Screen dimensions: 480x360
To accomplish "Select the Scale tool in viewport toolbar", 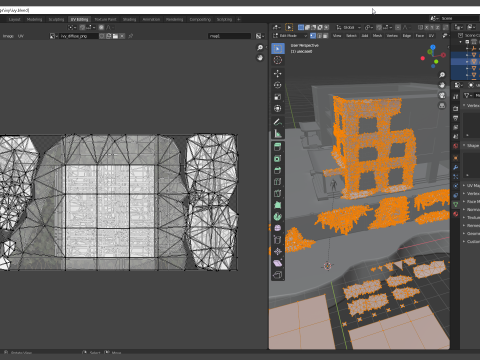I will 278,97.
